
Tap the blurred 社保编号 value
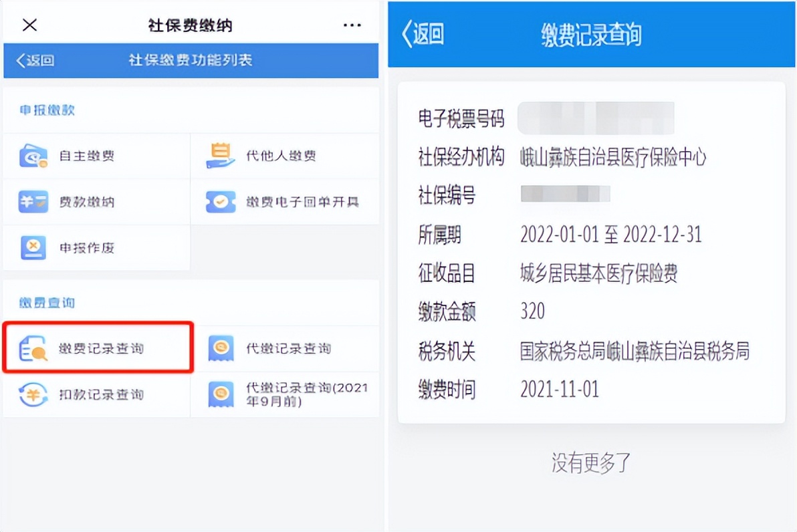565,194
